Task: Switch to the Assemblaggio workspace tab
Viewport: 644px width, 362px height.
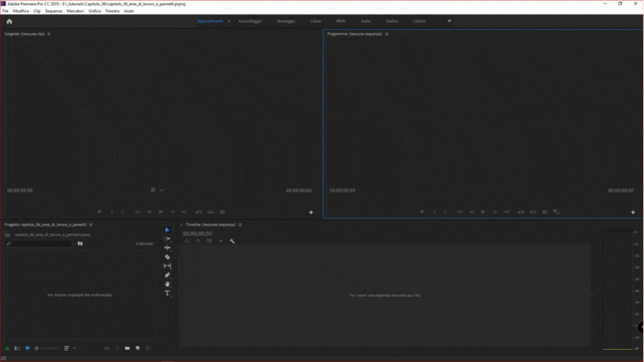Action: point(251,21)
